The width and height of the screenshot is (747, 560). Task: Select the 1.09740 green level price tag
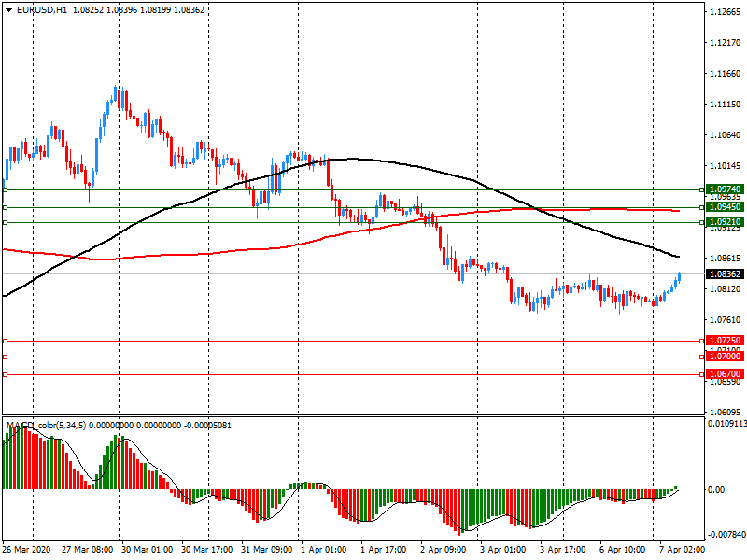coord(725,189)
